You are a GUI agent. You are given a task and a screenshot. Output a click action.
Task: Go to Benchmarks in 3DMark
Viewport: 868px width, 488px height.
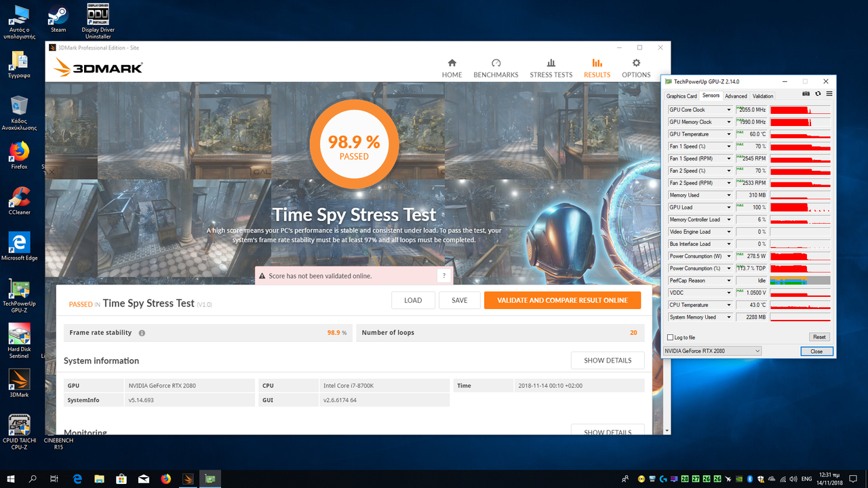coord(496,68)
